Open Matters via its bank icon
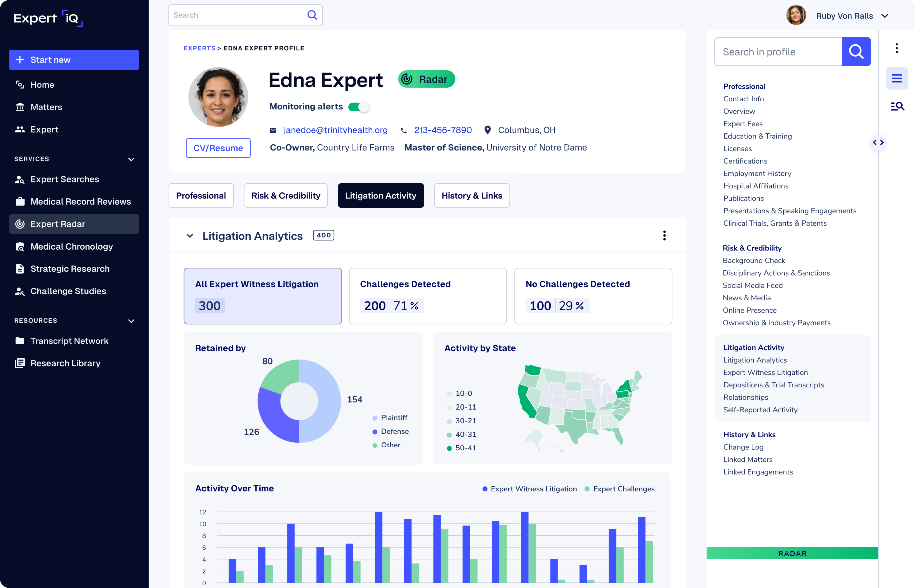The height and width of the screenshot is (588, 915). 20,107
